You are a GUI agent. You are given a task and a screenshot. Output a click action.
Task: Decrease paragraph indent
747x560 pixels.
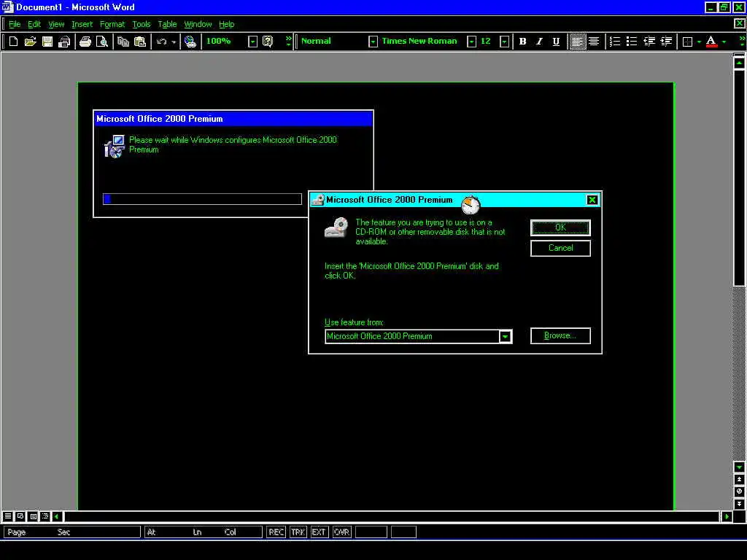649,42
